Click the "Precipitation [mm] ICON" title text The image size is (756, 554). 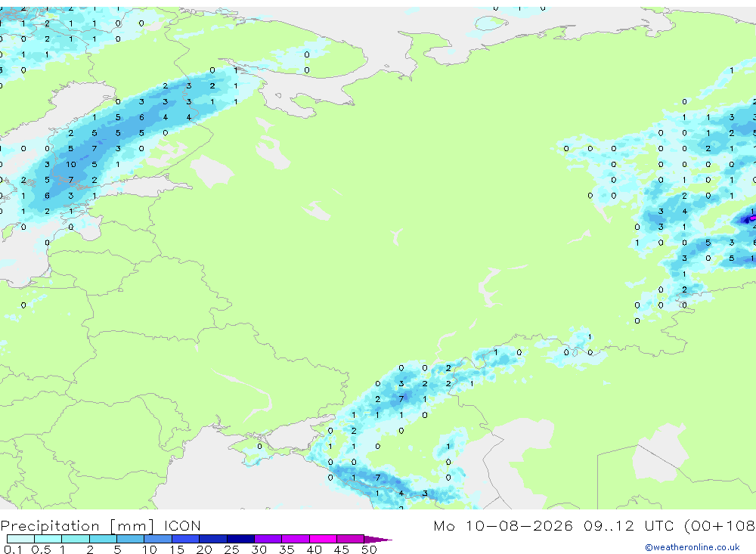[x=101, y=526]
